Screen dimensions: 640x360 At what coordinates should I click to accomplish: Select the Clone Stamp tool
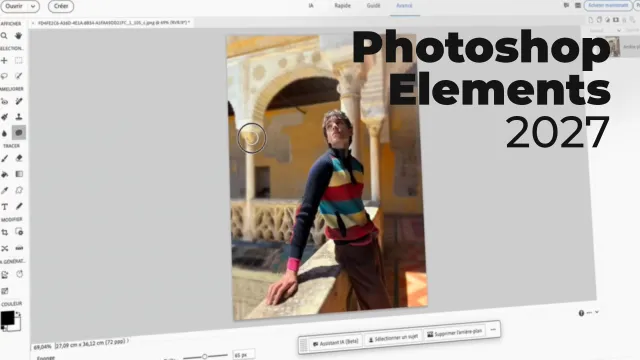point(19,117)
